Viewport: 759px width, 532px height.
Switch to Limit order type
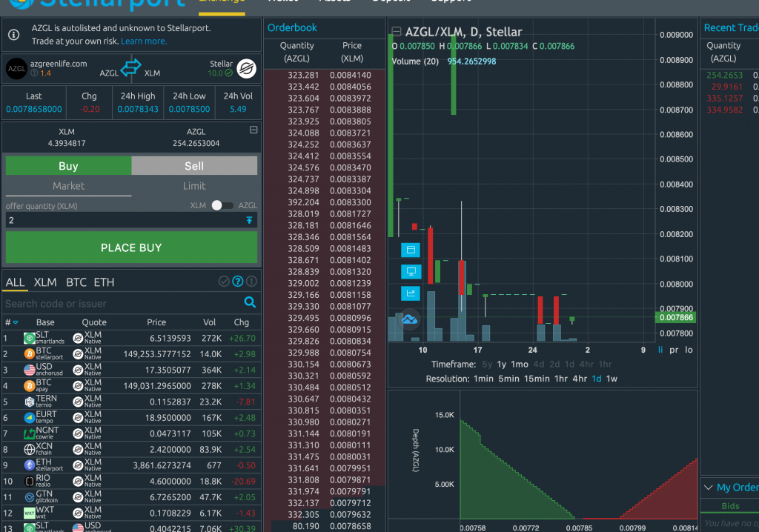pos(194,186)
